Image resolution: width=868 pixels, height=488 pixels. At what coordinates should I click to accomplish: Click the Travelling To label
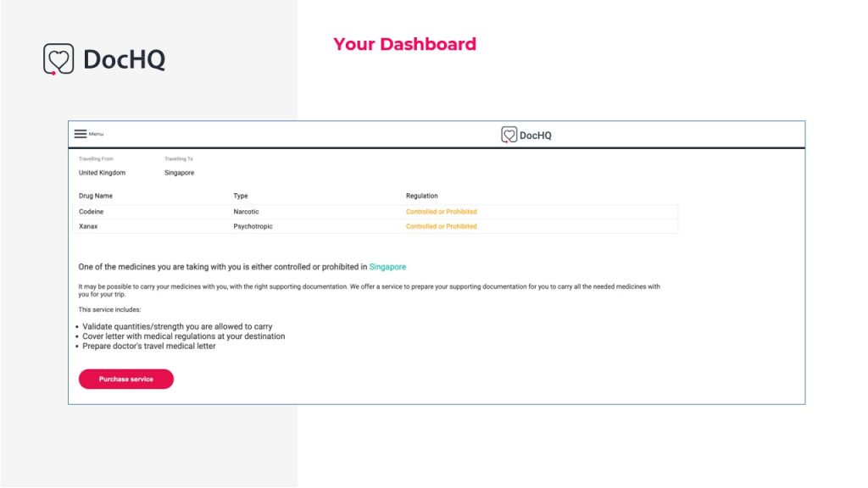pos(179,158)
